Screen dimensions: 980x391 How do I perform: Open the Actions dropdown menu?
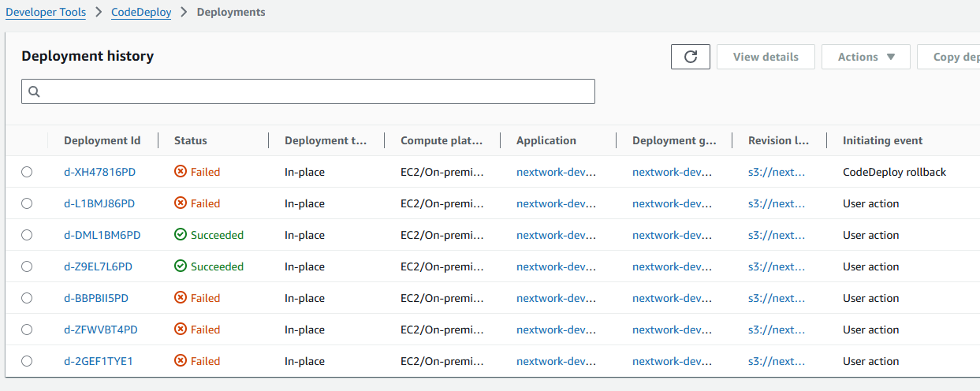(x=866, y=57)
